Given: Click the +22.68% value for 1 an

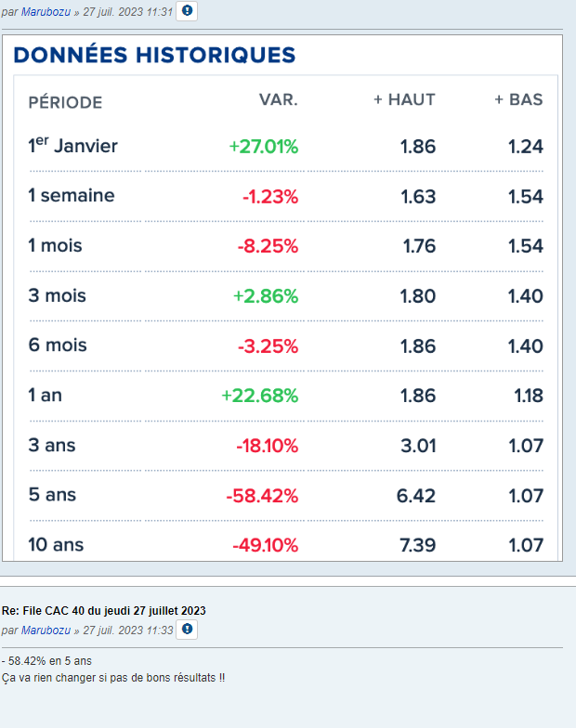Looking at the screenshot, I should 259,396.
